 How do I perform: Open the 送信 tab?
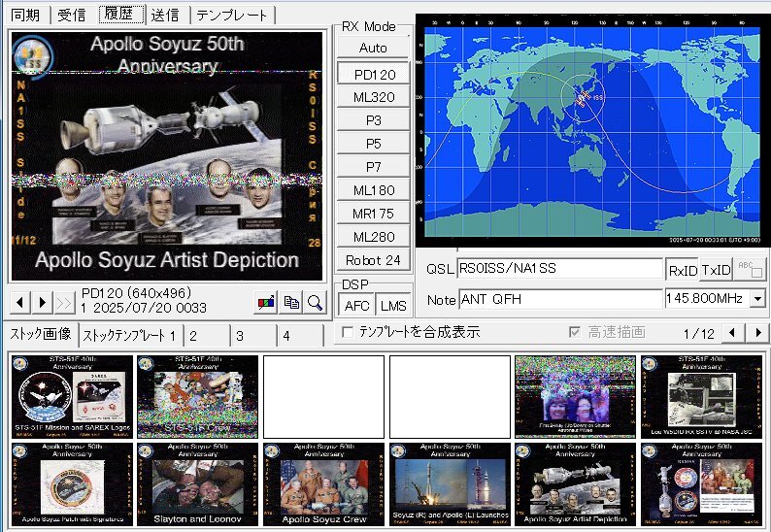[x=165, y=15]
